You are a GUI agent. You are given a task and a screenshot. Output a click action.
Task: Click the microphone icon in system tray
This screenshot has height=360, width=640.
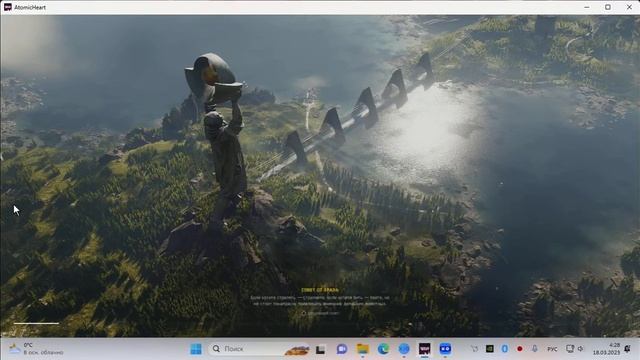point(535,349)
